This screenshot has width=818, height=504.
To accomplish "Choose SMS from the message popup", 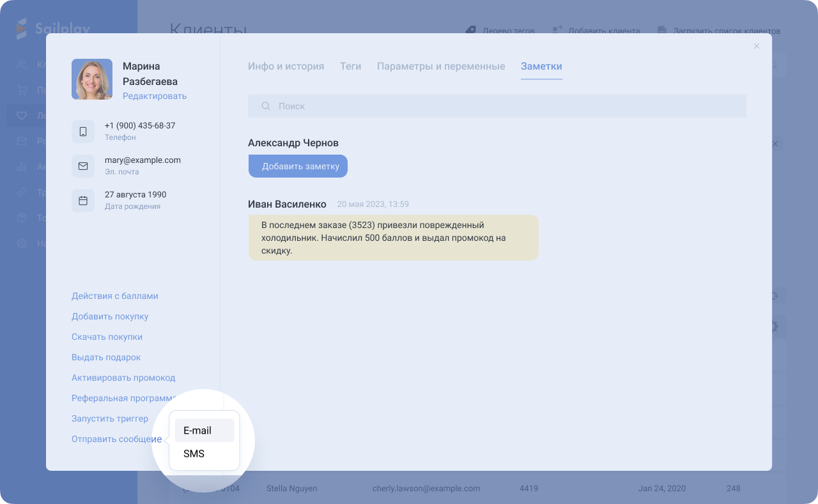I will click(204, 454).
